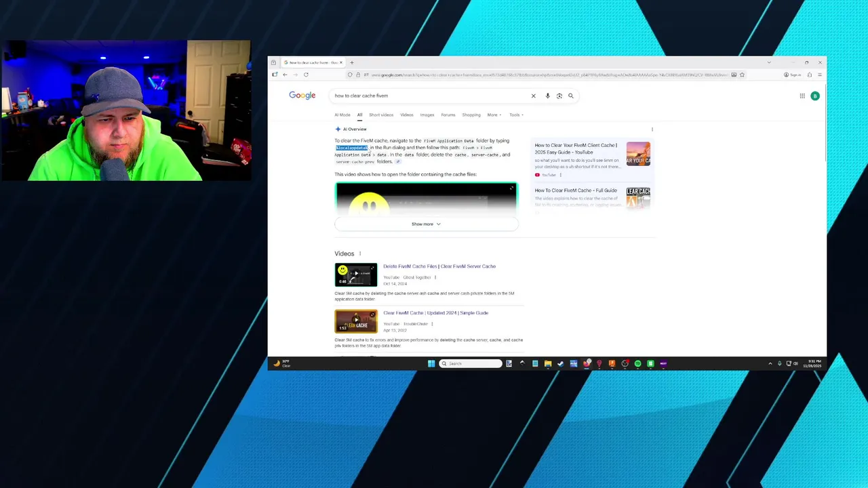Select the All results tab
The height and width of the screenshot is (488, 868).
click(359, 115)
